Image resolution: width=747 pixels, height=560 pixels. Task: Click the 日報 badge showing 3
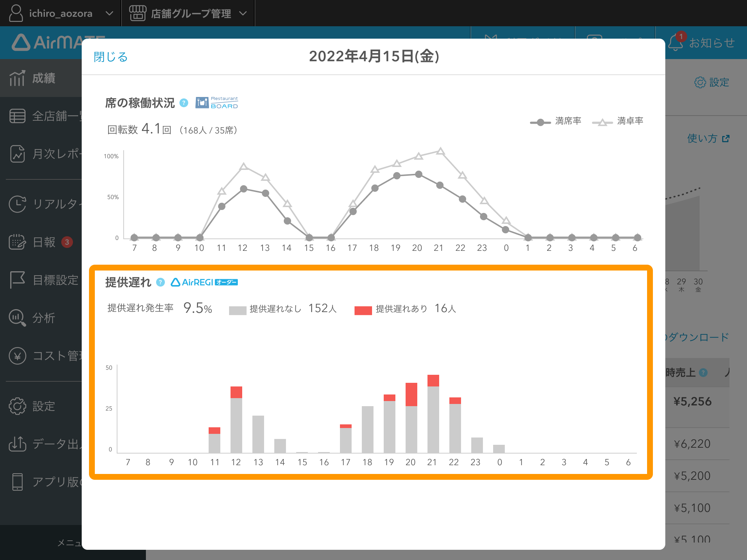(67, 242)
